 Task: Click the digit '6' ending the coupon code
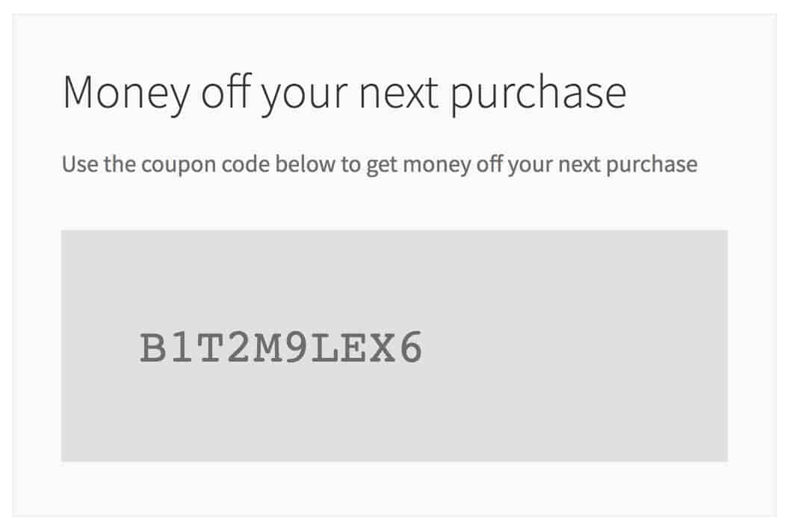click(411, 347)
